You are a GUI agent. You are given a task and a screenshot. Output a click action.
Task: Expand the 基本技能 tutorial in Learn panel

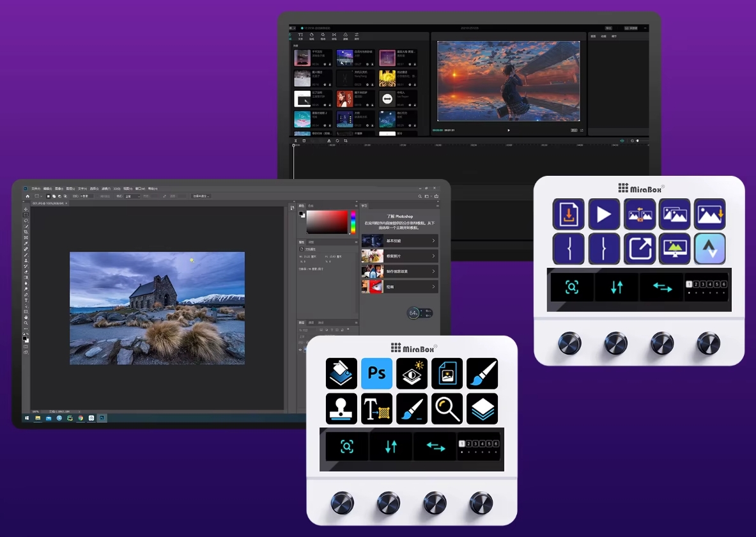[x=399, y=241]
